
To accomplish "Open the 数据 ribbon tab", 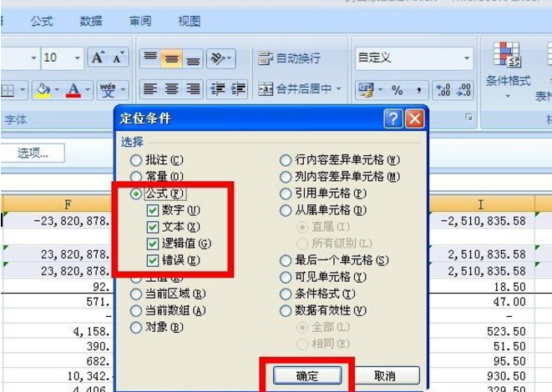I will [91, 22].
